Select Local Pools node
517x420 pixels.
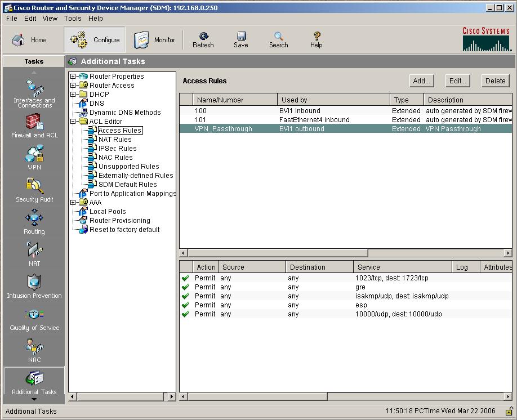click(108, 212)
